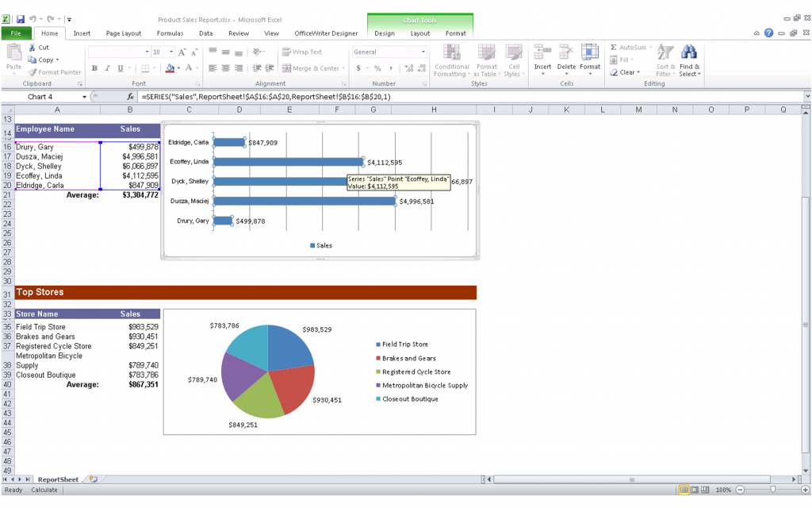Select the ReportSheet sheet tab
812x508 pixels.
click(57, 479)
